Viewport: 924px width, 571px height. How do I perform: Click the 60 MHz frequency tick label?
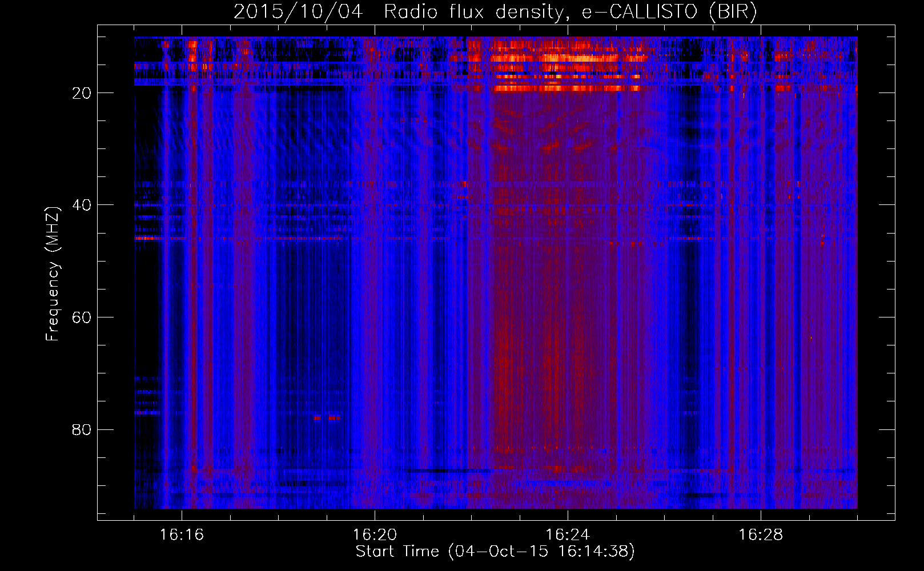[x=82, y=317]
